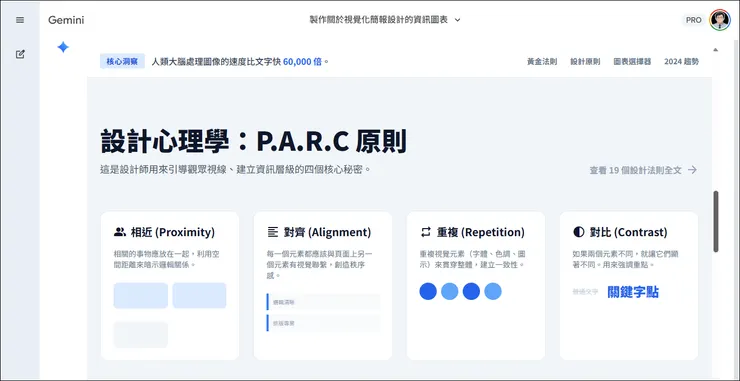Go to the 2024 趨勢 nav tab

coord(681,62)
